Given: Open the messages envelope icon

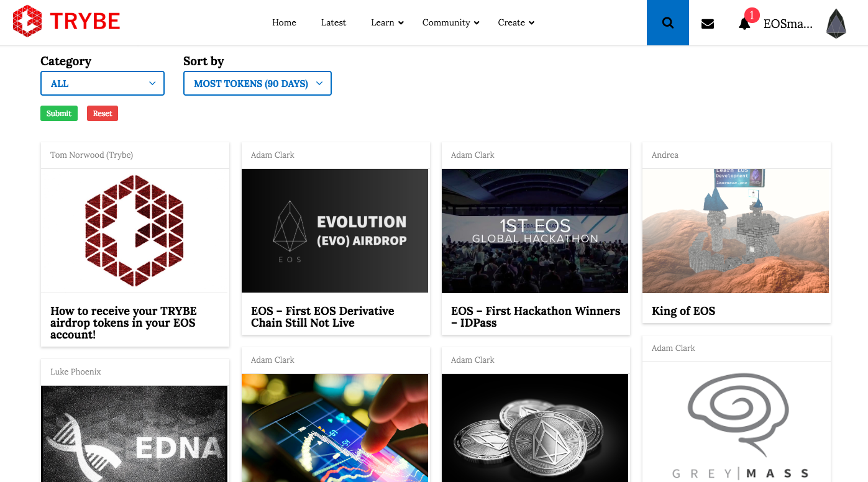Looking at the screenshot, I should [707, 24].
